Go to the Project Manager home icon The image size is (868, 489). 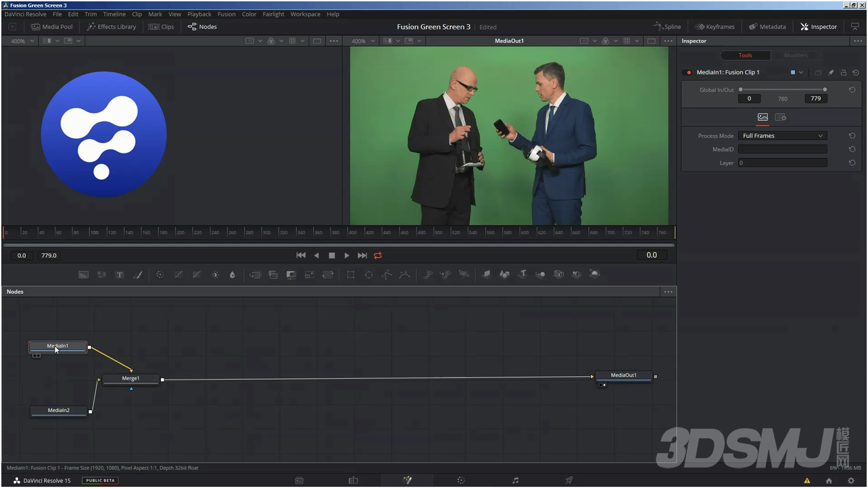click(829, 480)
